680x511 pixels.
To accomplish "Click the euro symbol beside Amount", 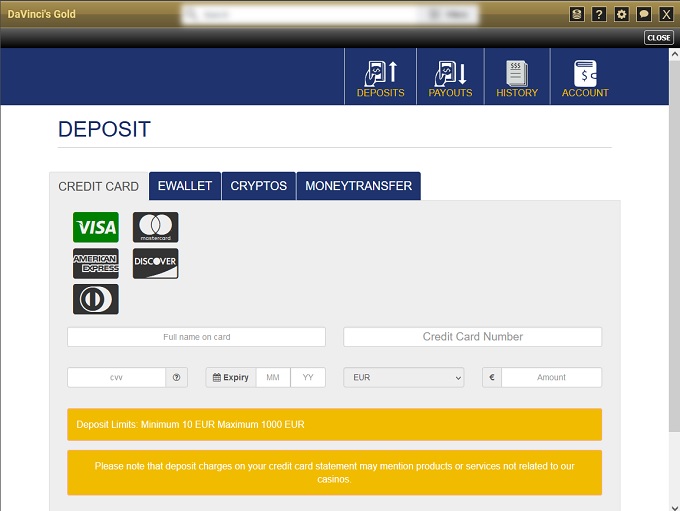I will pos(492,377).
